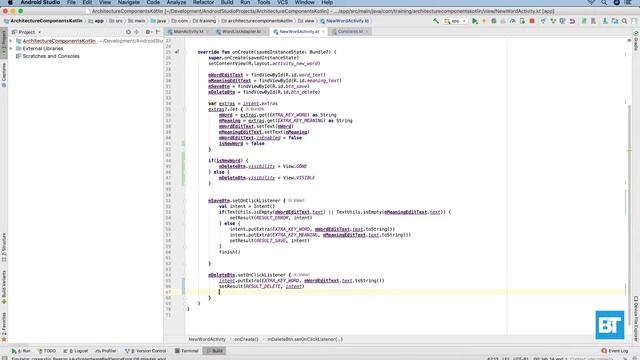Click the scroll-from-source target icon in Project panel
640x360 pixels.
click(x=128, y=32)
